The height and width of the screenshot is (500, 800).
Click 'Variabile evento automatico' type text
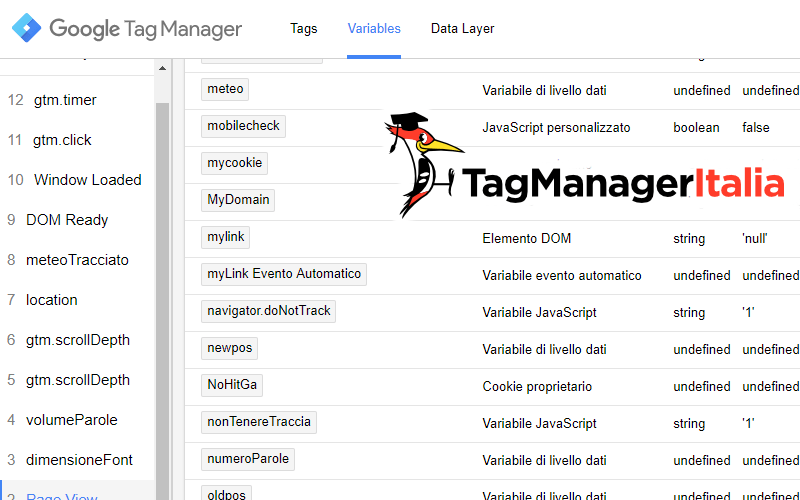(x=562, y=276)
